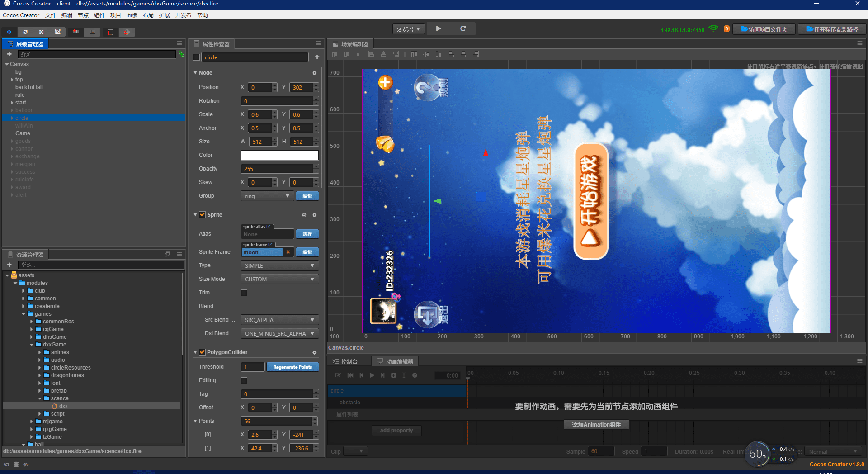This screenshot has height=474, width=868.
Task: Click the 打开程序安装路径 button
Action: point(832,29)
